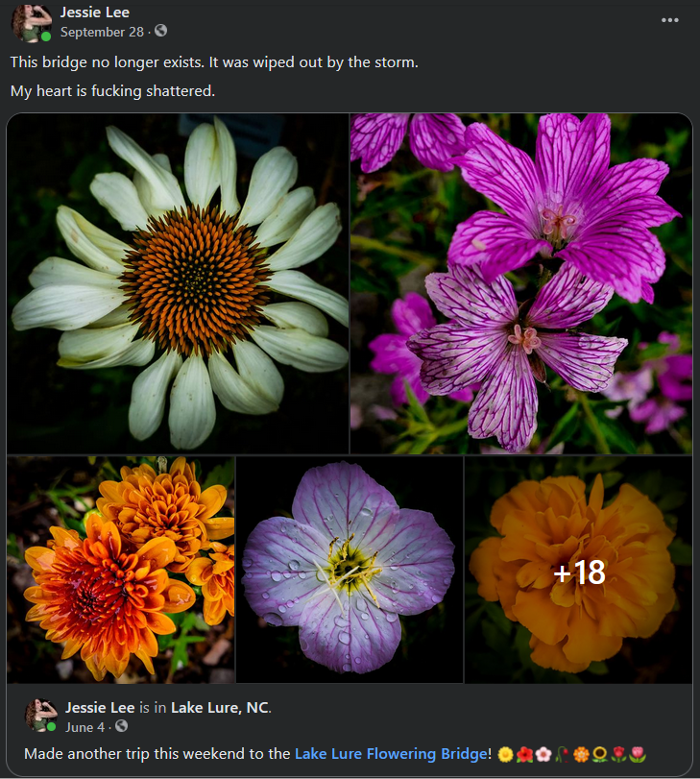View the white coneflower photo
The height and width of the screenshot is (779, 700).
[178, 283]
